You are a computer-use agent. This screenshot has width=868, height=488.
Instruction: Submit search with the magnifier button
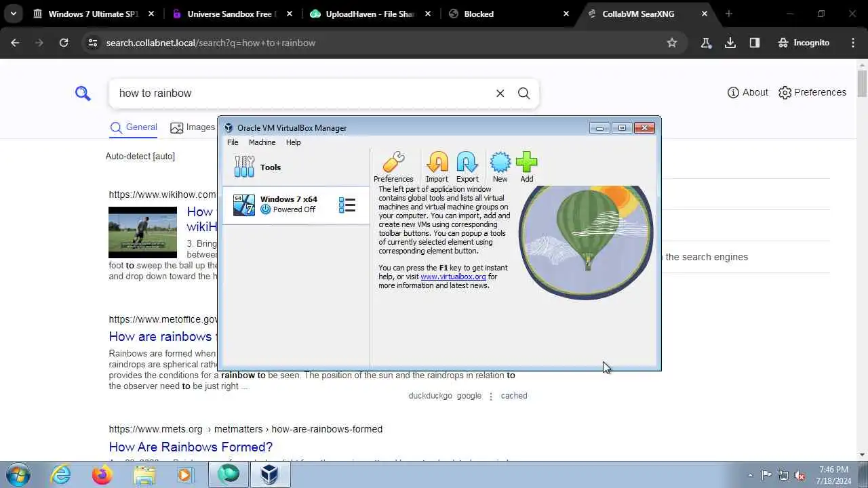coord(524,94)
